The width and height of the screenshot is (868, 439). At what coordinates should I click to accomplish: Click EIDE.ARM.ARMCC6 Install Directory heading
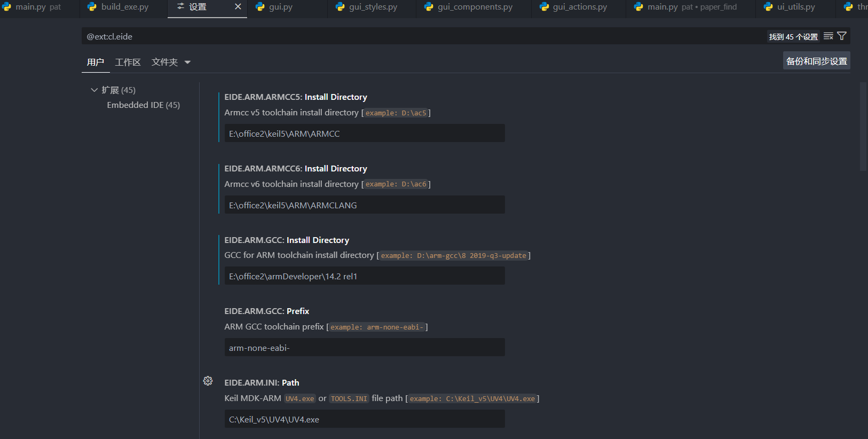296,168
